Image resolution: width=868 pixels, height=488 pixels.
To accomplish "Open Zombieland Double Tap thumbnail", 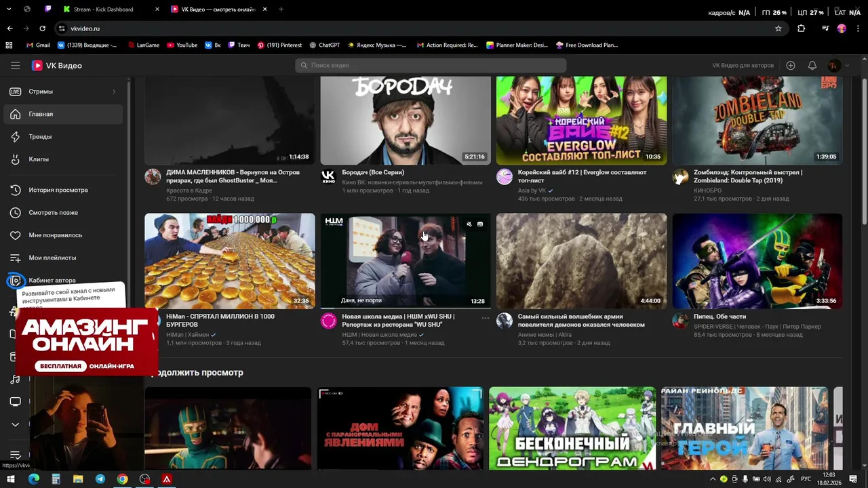I will 757,120.
